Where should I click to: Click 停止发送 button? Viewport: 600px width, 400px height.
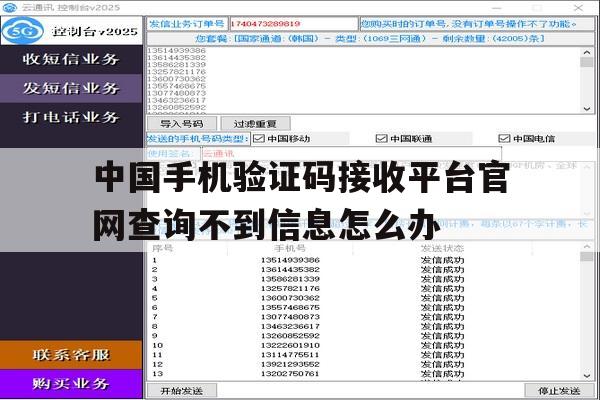click(x=559, y=391)
